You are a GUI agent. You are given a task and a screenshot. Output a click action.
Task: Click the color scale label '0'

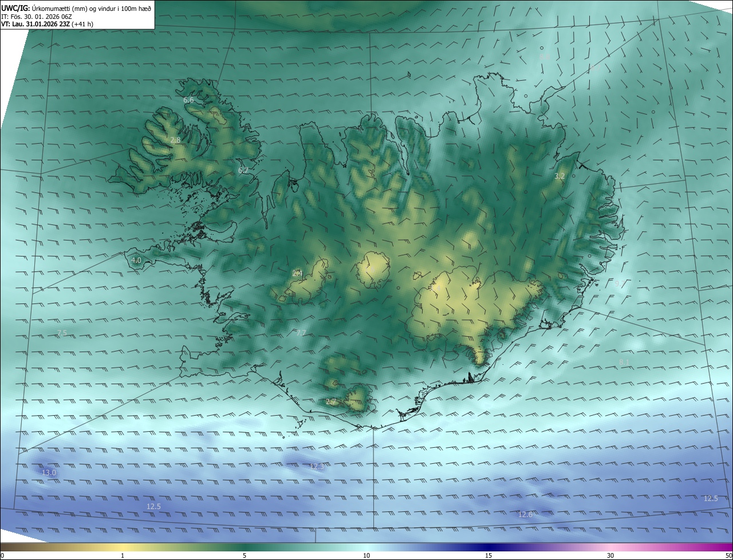click(x=2, y=555)
